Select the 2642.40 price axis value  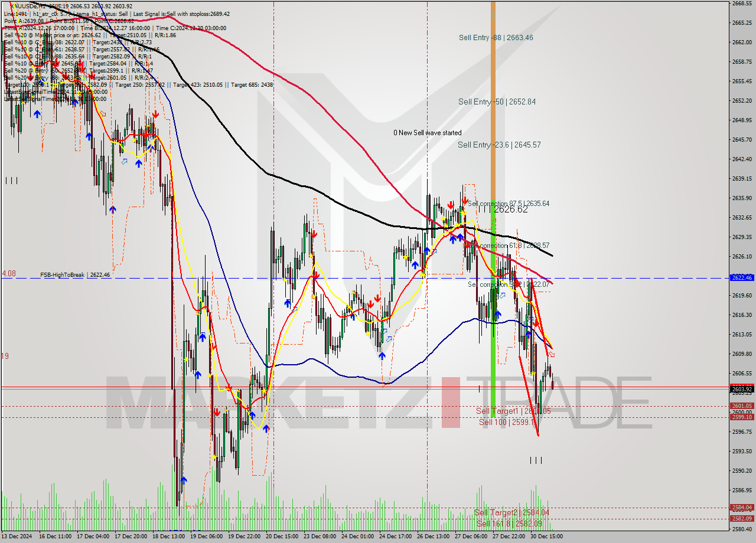click(x=742, y=159)
